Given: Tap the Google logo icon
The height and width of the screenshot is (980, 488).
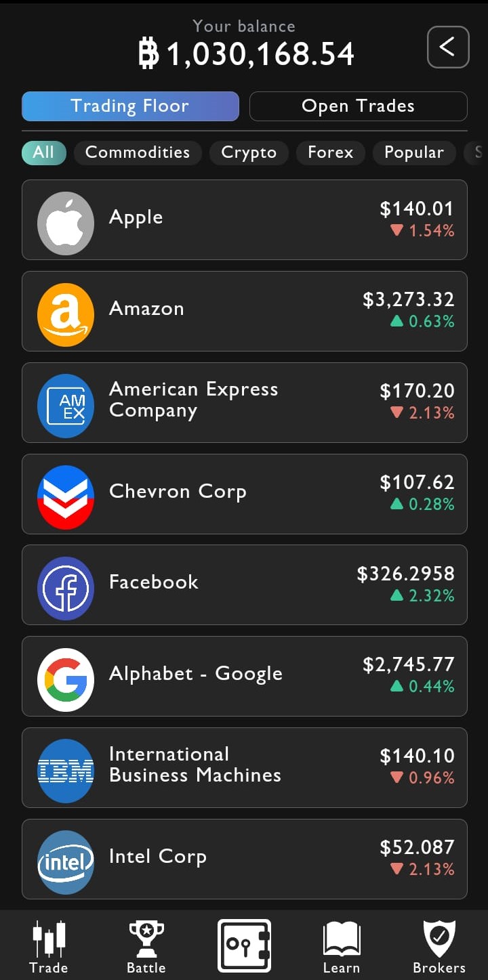Looking at the screenshot, I should tap(66, 679).
